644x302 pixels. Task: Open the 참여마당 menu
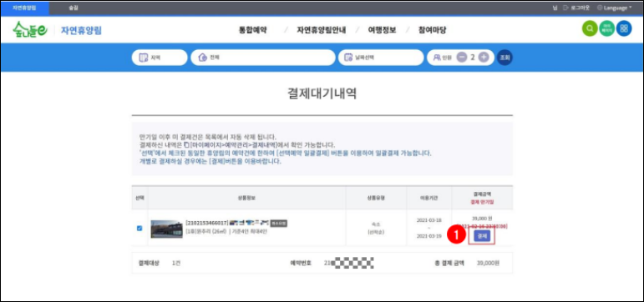pyautogui.click(x=433, y=30)
